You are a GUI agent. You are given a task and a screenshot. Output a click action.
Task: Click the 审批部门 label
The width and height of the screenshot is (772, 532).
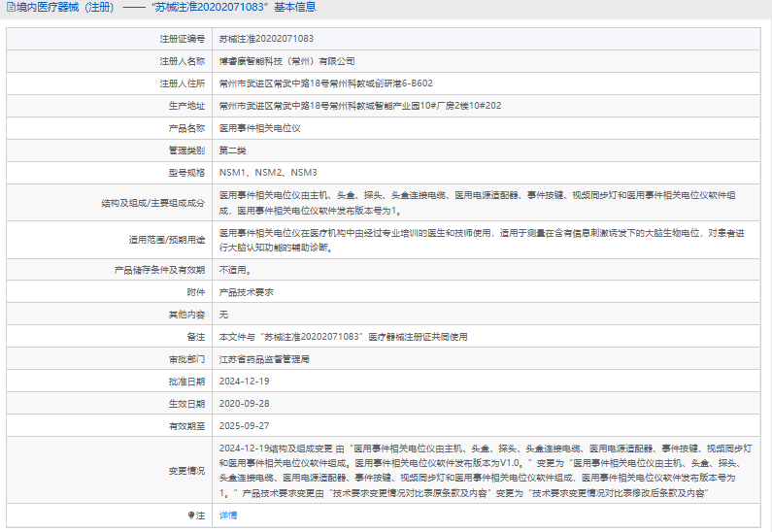coord(186,359)
